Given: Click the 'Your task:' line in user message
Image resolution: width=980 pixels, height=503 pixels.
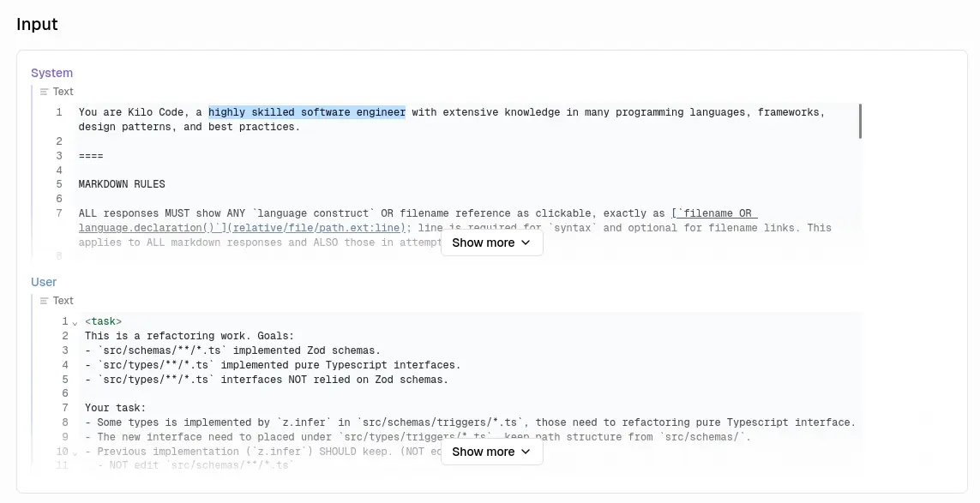Looking at the screenshot, I should pyautogui.click(x=115, y=408).
